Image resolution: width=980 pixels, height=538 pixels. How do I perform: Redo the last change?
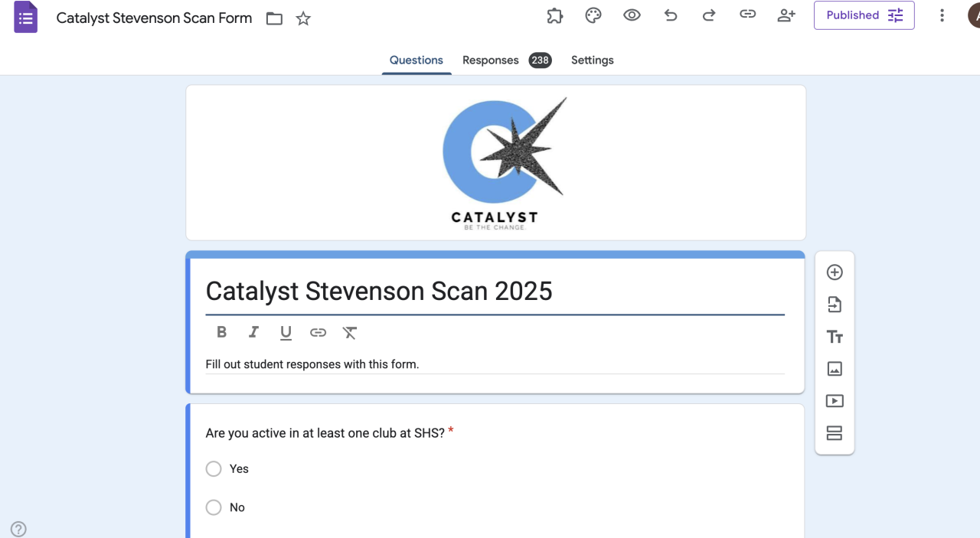[709, 15]
